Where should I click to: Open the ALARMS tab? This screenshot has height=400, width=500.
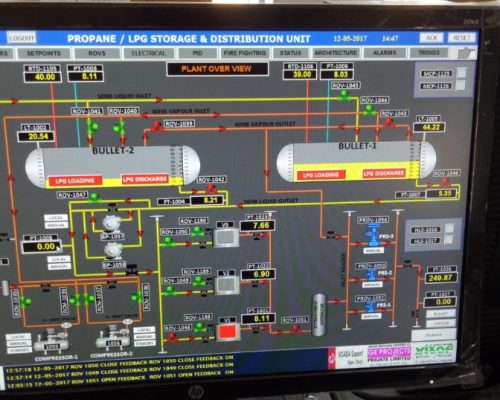tap(384, 53)
